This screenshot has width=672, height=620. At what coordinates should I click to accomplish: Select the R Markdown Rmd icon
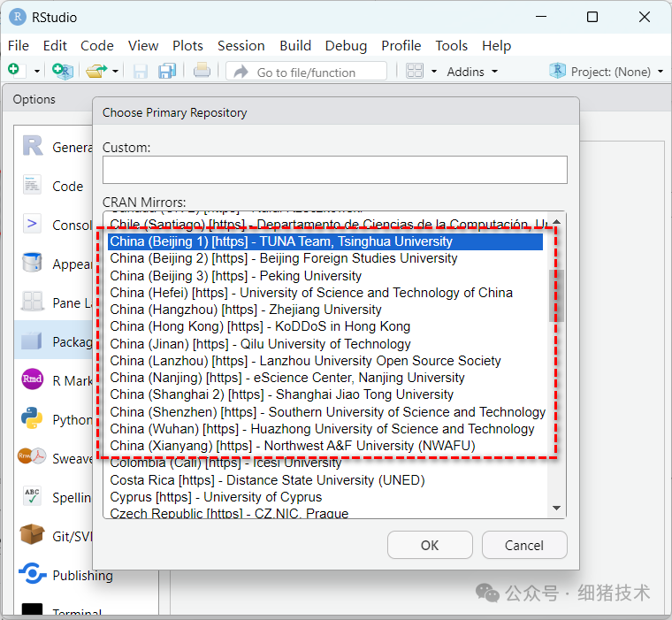coord(32,379)
